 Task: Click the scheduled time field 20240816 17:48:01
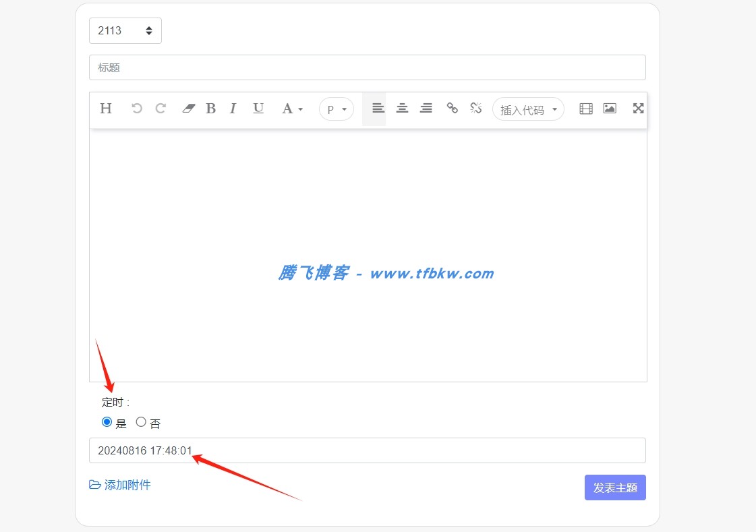tap(368, 450)
